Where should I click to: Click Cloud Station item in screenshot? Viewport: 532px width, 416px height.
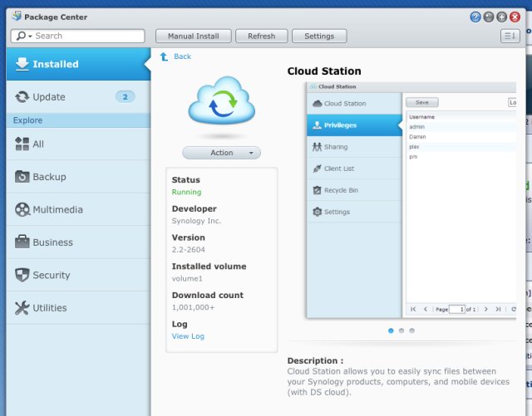(x=354, y=104)
